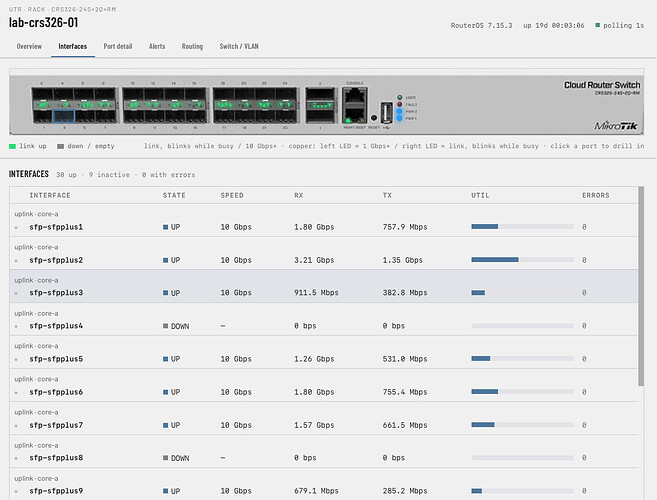Click the highlighted SFP+ port 3 on faceplate

[x=64, y=117]
